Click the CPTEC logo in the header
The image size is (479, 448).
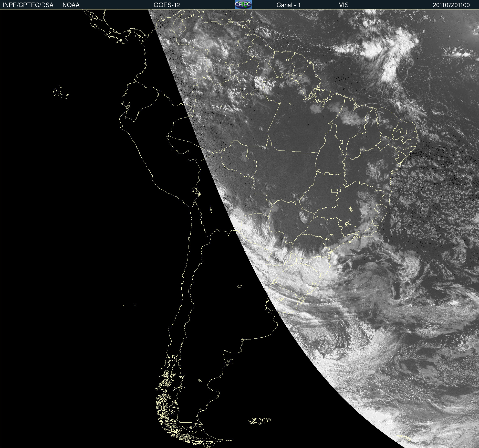[243, 5]
